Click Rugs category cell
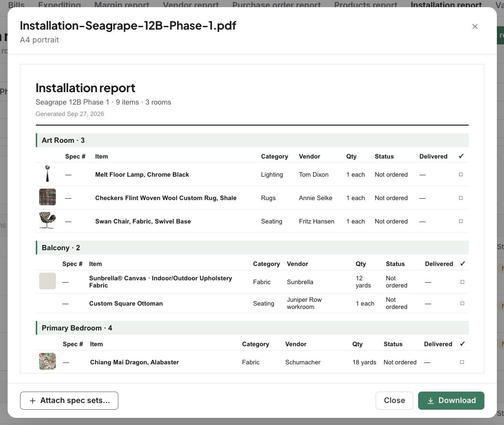This screenshot has width=504, height=425. click(x=268, y=198)
